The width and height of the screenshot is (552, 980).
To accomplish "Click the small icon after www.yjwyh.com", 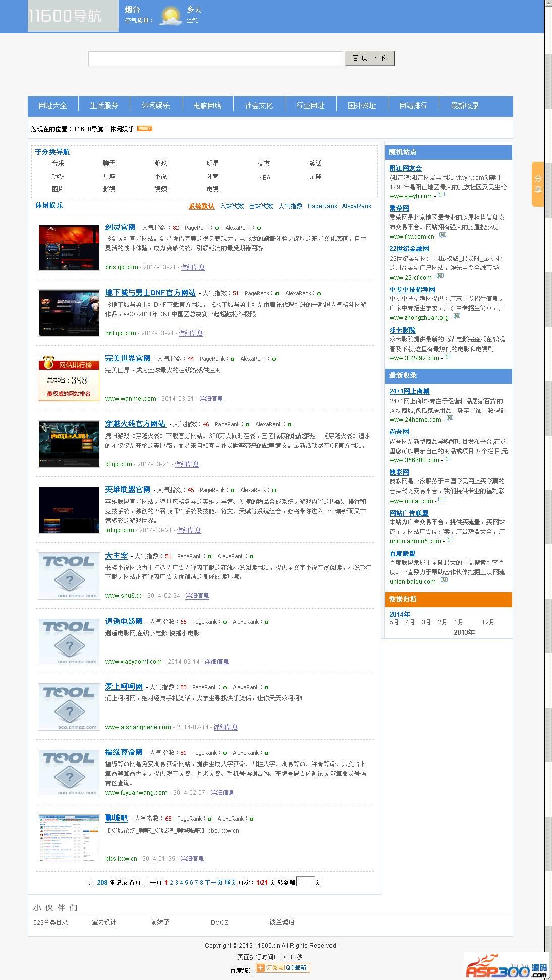I will coord(441,194).
